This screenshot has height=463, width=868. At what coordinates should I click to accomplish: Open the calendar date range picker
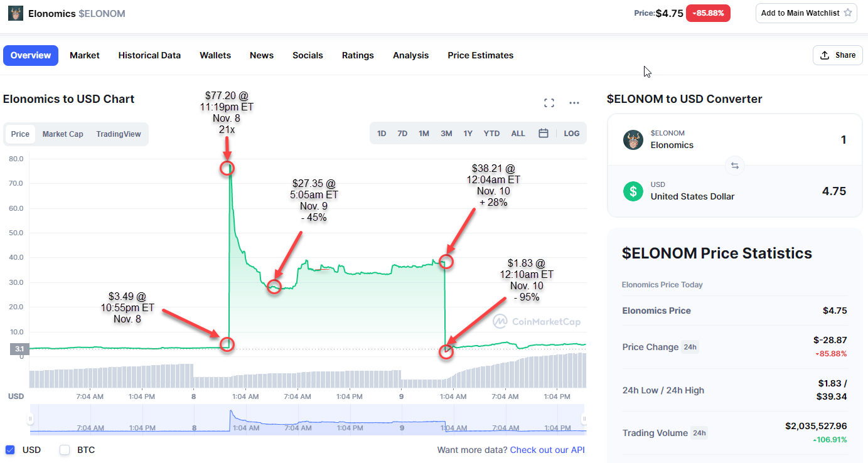[x=544, y=134]
